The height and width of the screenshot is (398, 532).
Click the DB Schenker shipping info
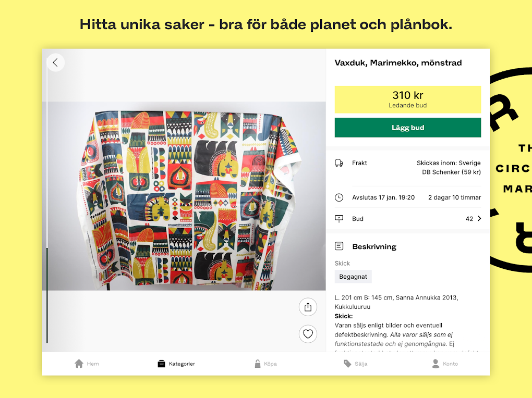[x=451, y=172]
